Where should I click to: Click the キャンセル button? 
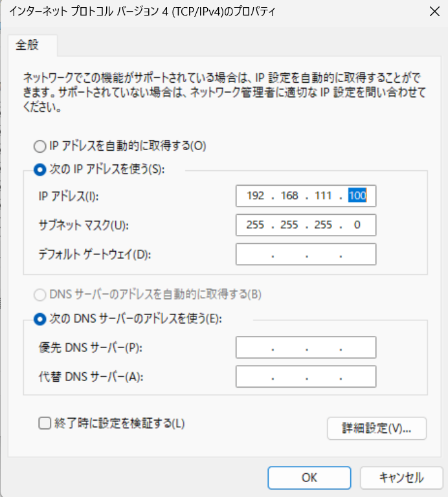pos(401,478)
